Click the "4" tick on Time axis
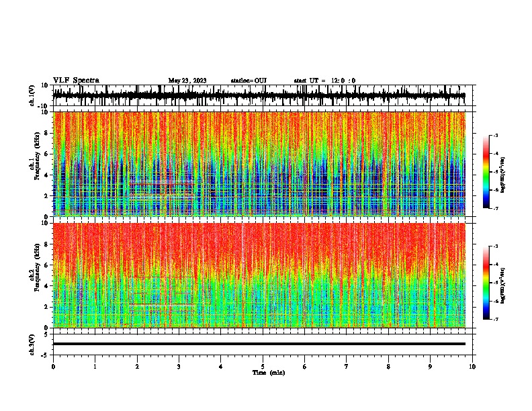This screenshot has width=532, height=411. point(221,367)
